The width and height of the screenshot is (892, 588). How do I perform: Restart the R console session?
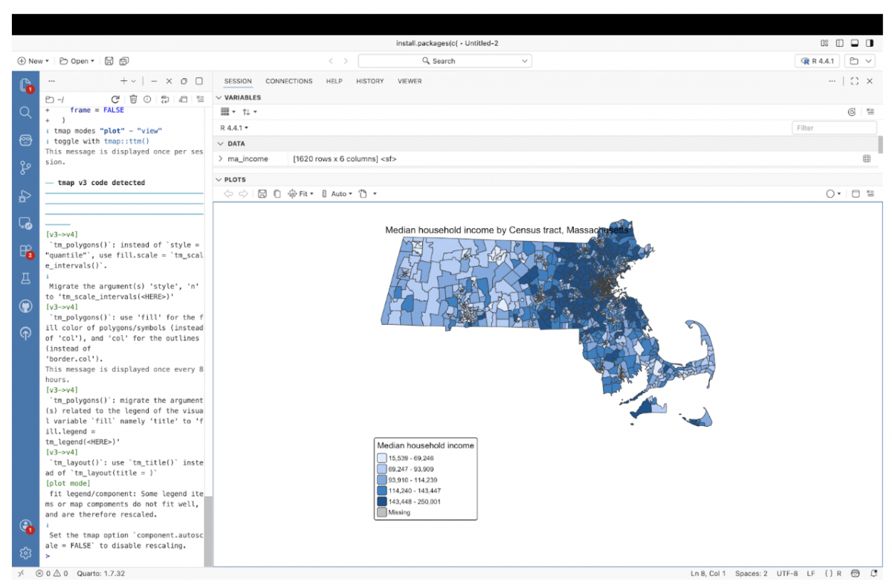pos(115,99)
